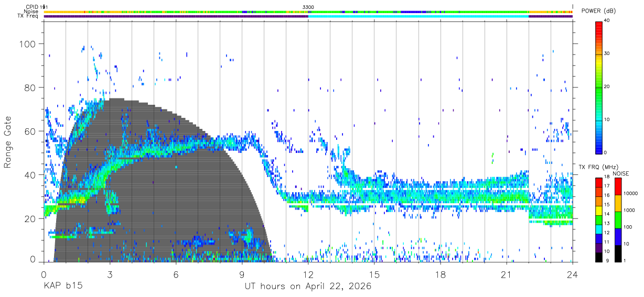Click the 15 tick on UT hours axis
Viewport: 644px width, 297px height.
(x=374, y=274)
